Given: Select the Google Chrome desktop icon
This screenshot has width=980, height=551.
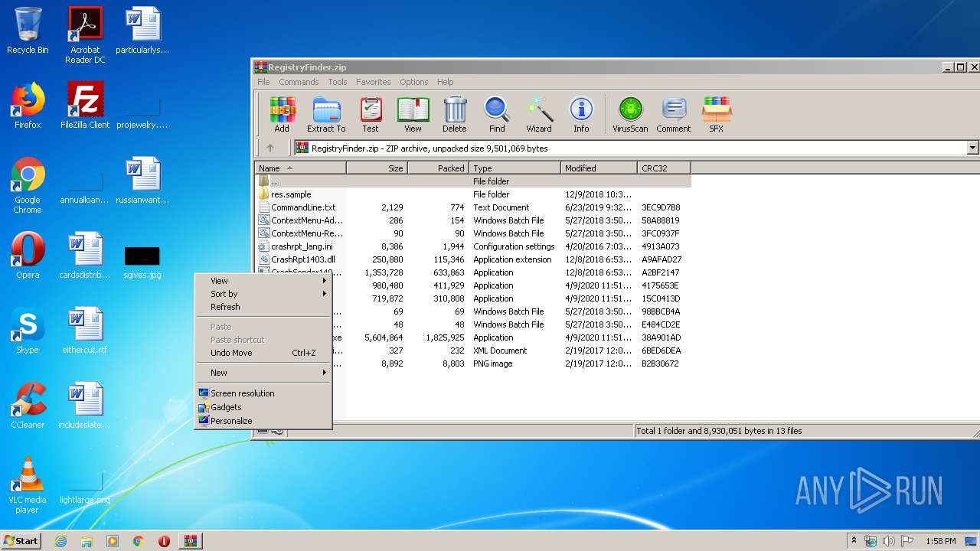Looking at the screenshot, I should [28, 185].
